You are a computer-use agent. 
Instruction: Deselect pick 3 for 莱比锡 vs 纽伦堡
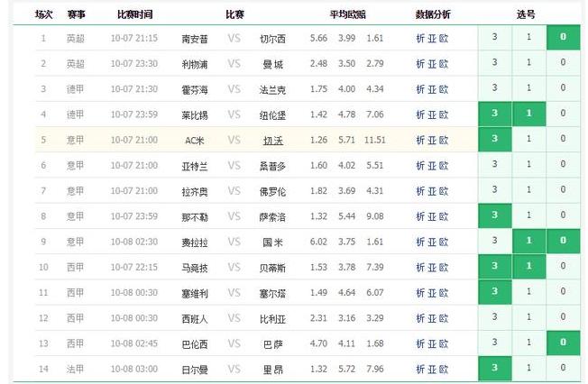point(494,114)
